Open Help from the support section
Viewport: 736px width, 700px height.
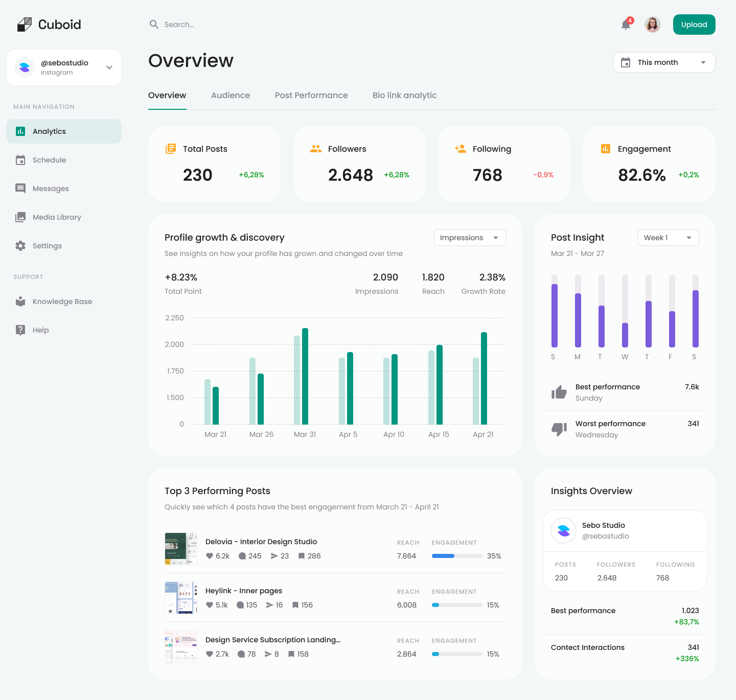point(20,330)
